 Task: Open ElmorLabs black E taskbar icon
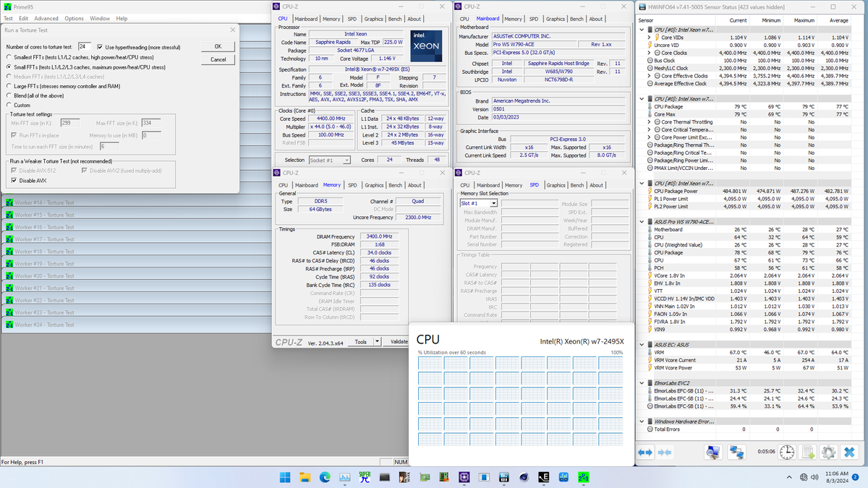543,477
